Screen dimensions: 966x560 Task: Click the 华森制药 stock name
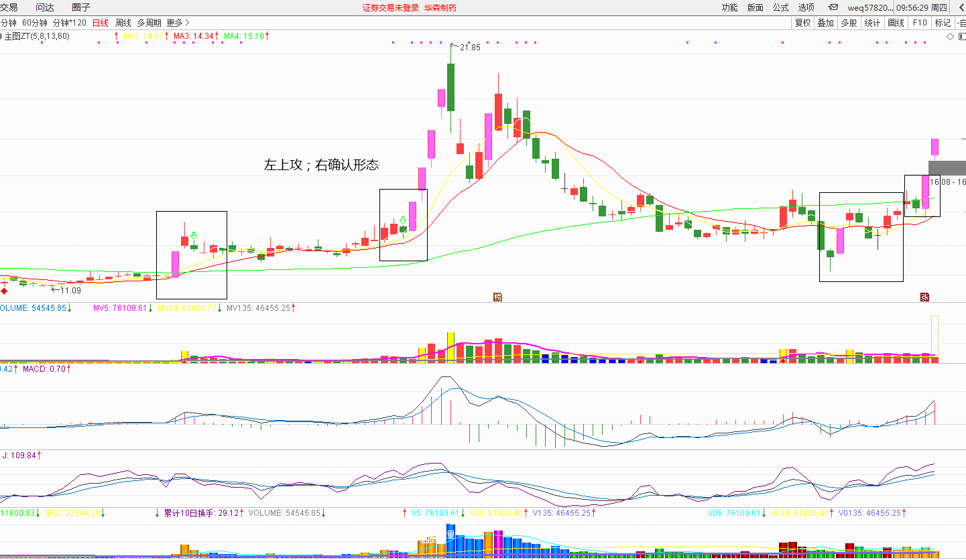point(440,7)
